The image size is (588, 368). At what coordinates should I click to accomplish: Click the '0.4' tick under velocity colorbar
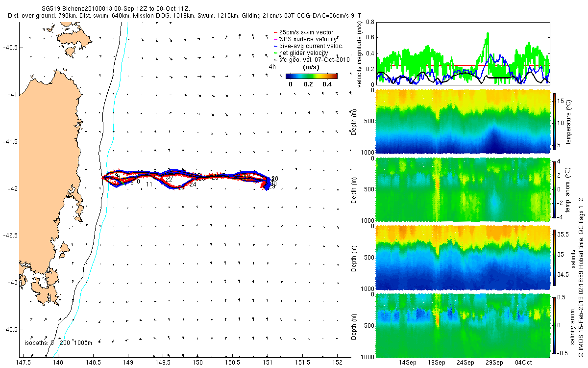[327, 84]
